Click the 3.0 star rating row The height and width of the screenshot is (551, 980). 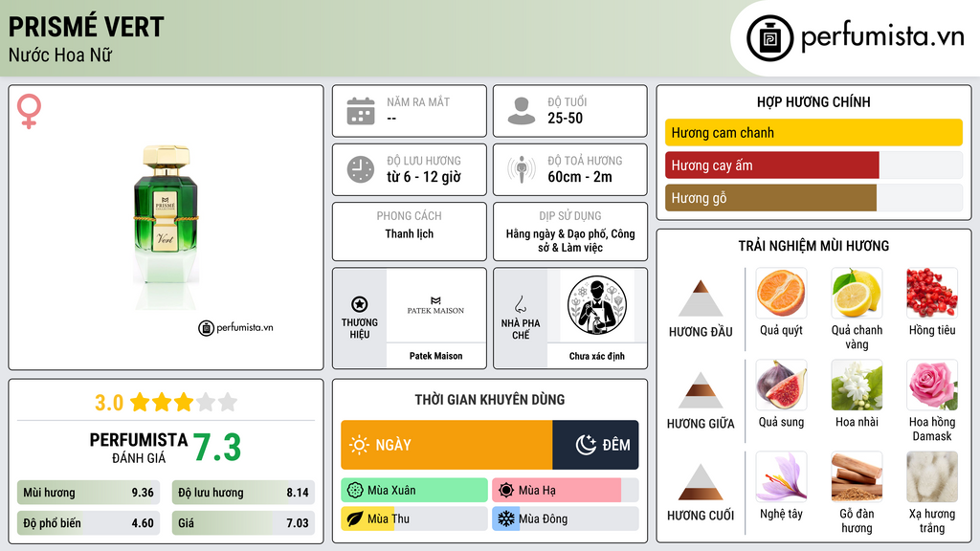click(x=166, y=403)
